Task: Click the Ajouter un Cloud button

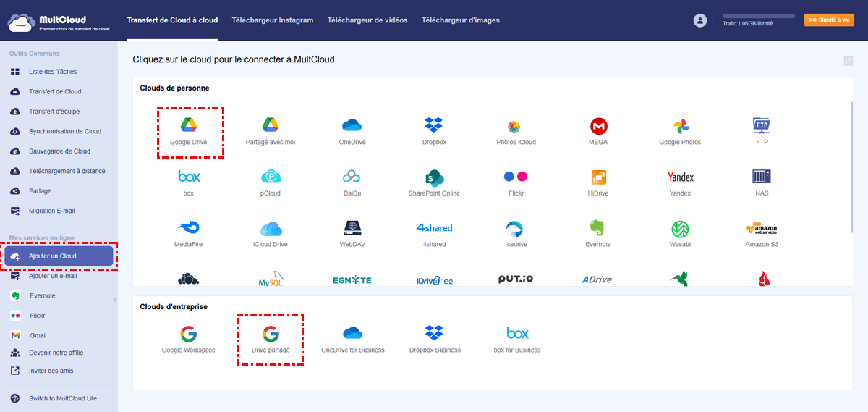Action: tap(59, 256)
